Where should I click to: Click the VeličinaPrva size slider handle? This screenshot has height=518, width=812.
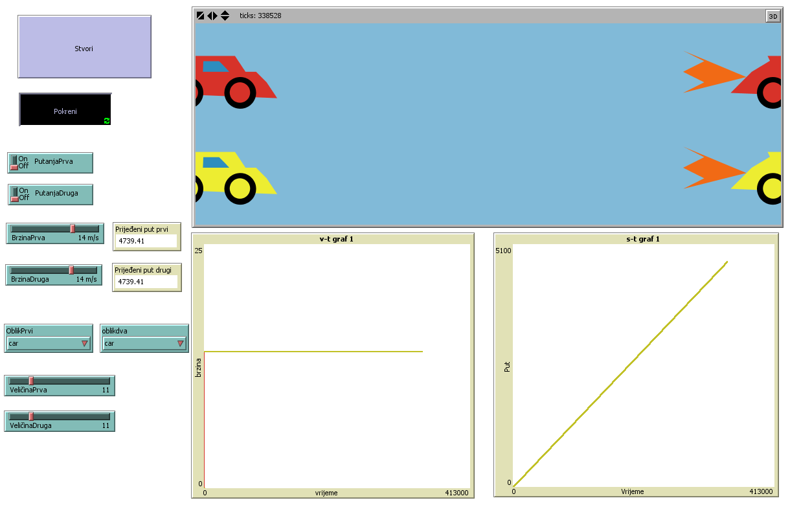click(x=30, y=381)
